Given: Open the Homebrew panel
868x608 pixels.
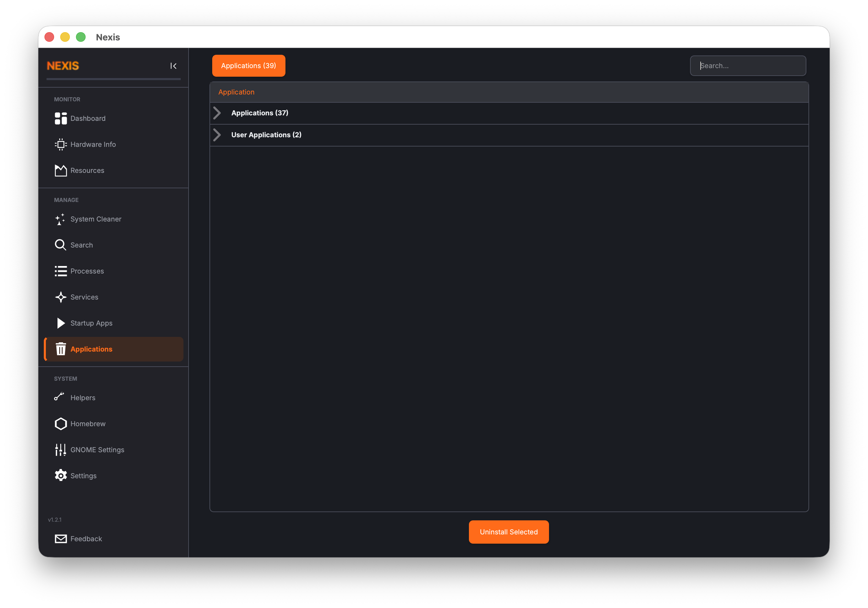Looking at the screenshot, I should point(88,423).
